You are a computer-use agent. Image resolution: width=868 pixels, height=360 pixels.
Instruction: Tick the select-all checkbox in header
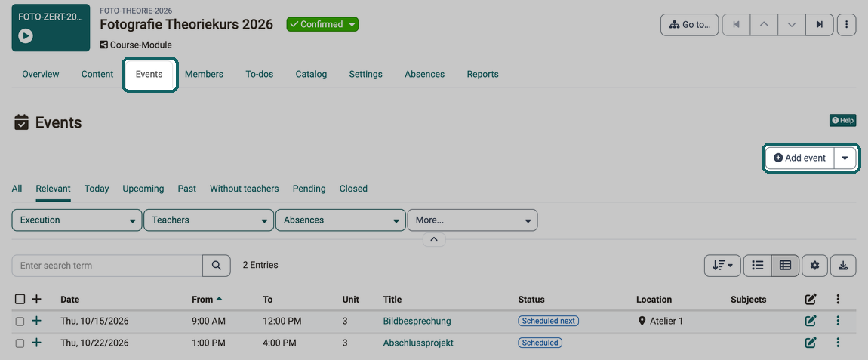[x=20, y=300]
